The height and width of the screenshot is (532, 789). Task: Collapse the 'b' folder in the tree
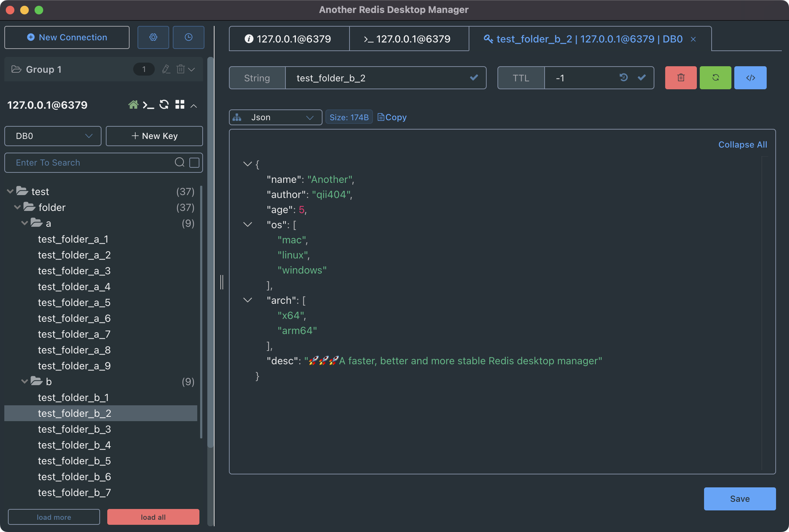(x=24, y=382)
